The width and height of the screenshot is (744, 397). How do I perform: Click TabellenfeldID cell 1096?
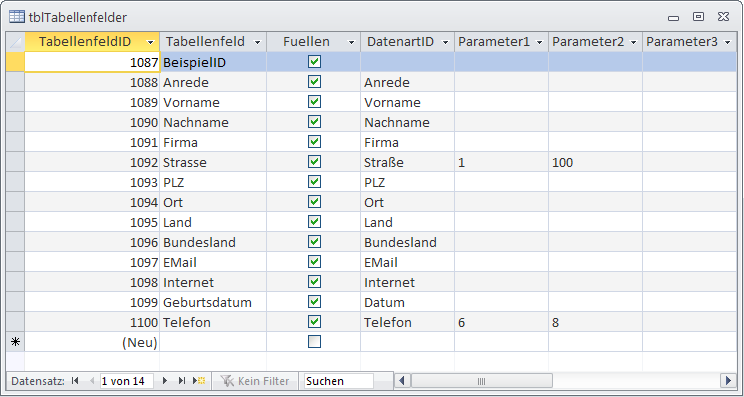pos(92,242)
